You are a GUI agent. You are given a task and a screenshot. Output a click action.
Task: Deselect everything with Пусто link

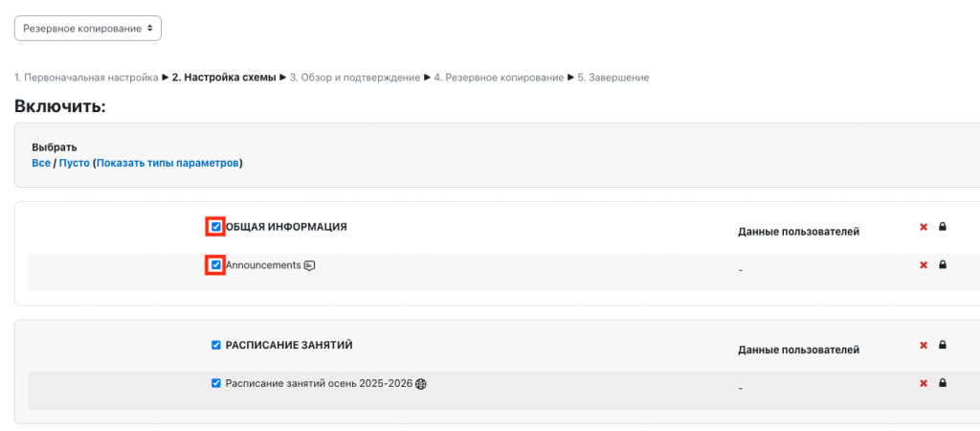(74, 164)
